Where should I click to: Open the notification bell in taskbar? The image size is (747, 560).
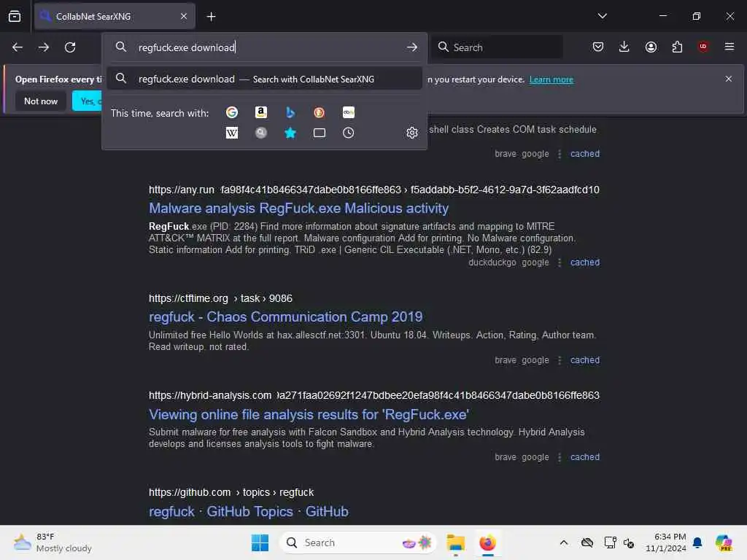pos(697,542)
